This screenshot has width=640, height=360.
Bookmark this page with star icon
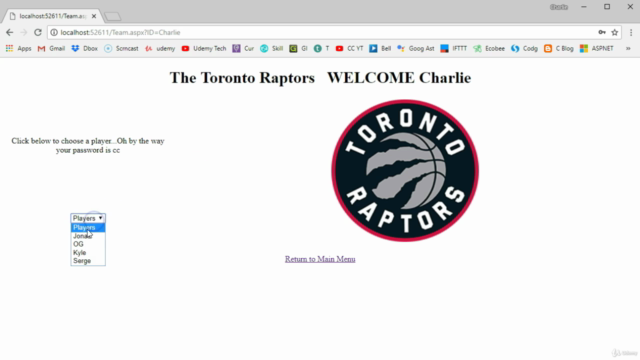pyautogui.click(x=615, y=32)
